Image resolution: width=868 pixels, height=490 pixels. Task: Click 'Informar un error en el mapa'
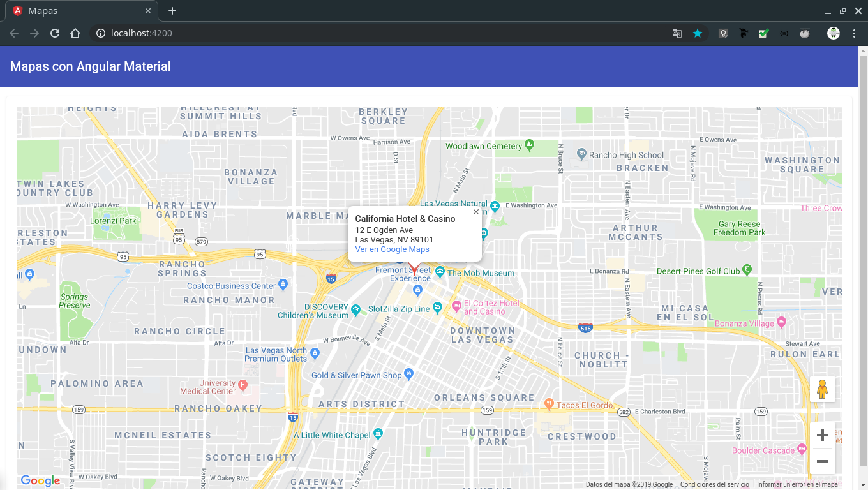[x=797, y=485]
